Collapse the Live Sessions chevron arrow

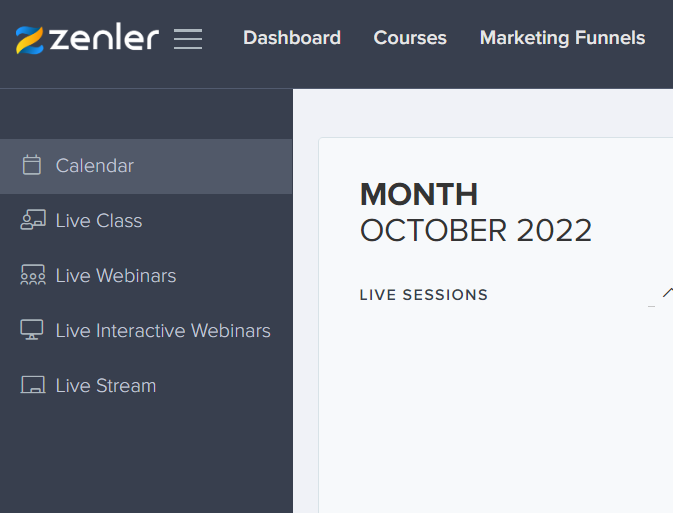(x=668, y=293)
